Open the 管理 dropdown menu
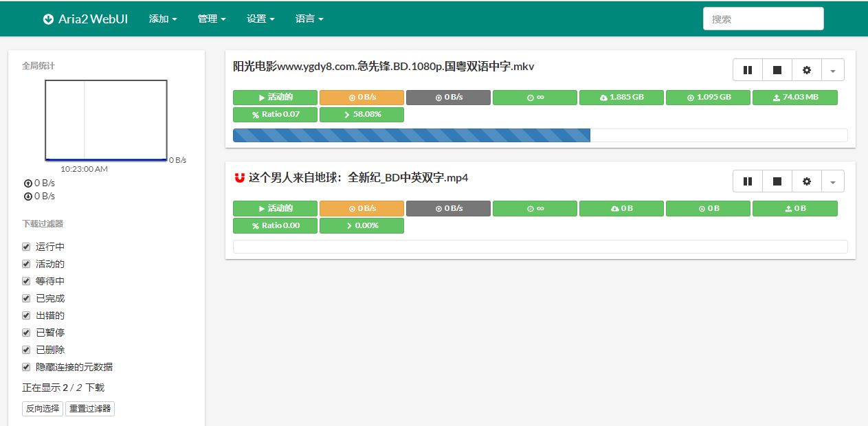 (212, 19)
